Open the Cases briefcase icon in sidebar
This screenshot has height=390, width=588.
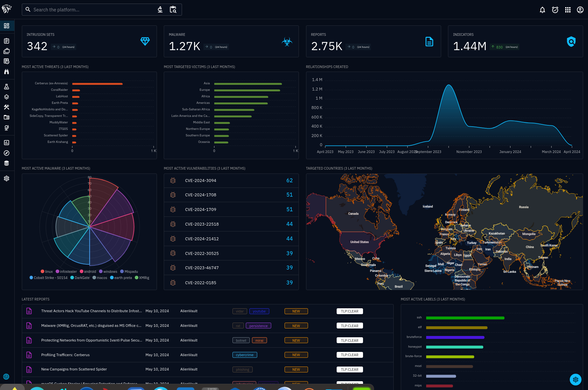click(x=7, y=51)
